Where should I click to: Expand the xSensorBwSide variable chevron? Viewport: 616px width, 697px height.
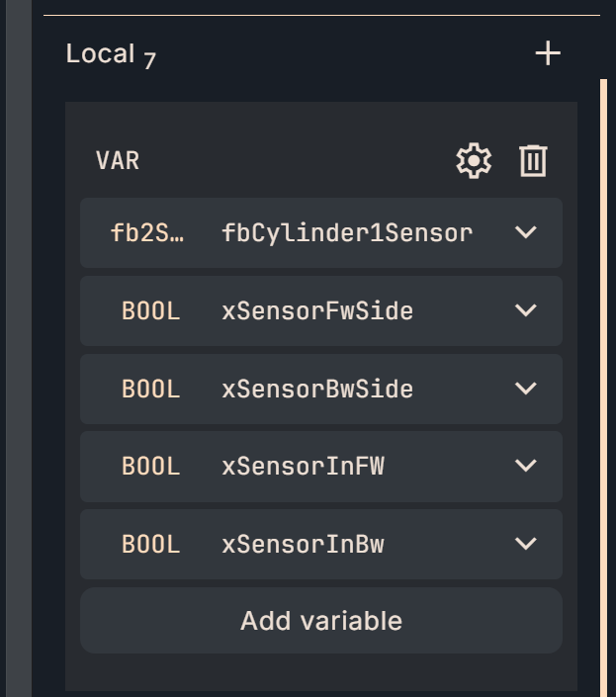click(526, 389)
